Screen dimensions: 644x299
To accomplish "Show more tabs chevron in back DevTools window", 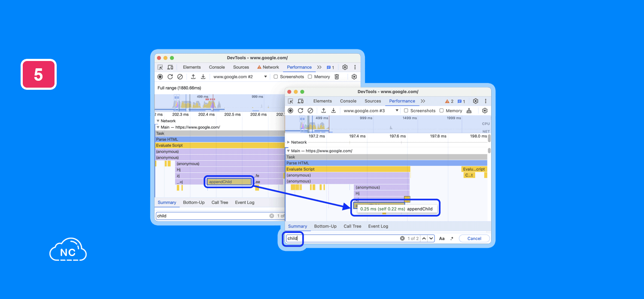I will 319,67.
